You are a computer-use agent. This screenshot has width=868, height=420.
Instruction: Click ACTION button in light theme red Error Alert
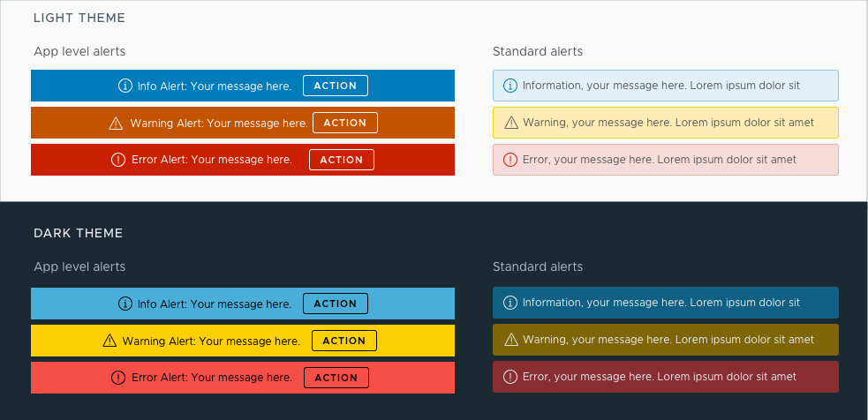point(342,160)
